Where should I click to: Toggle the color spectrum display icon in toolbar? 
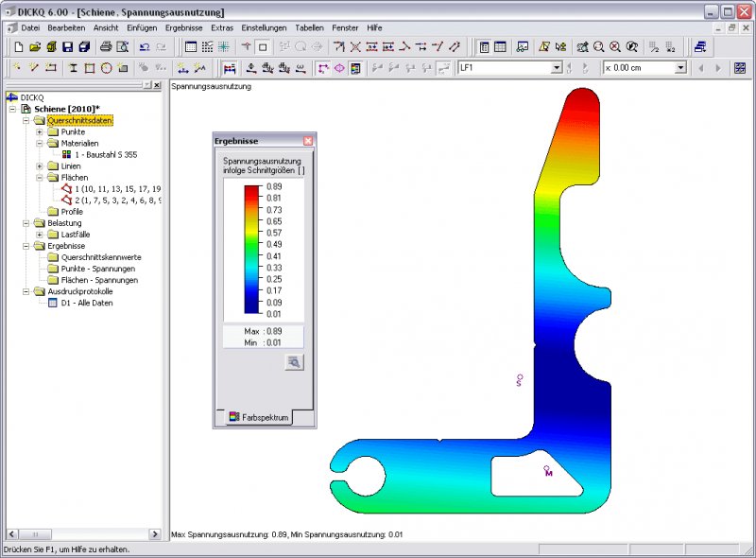[356, 68]
